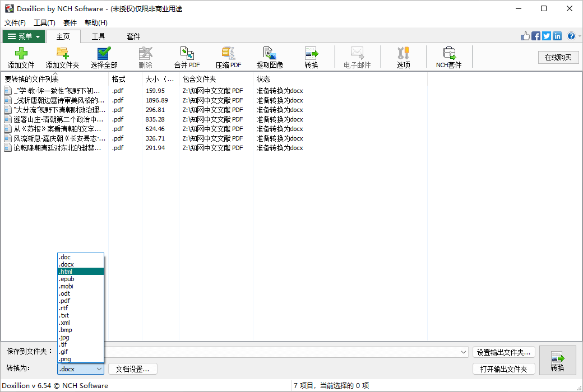Open the Compress PDF (压缩 PDF) tool

[228, 58]
